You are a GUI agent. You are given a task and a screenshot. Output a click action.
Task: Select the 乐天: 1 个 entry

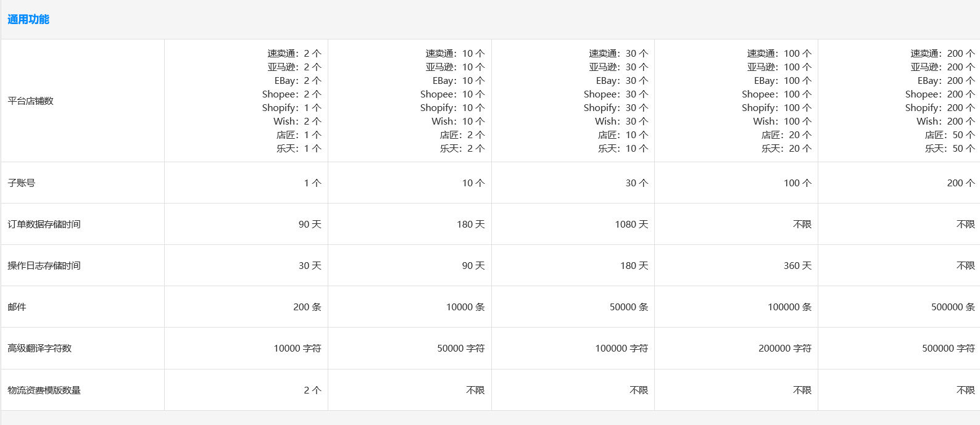[299, 149]
